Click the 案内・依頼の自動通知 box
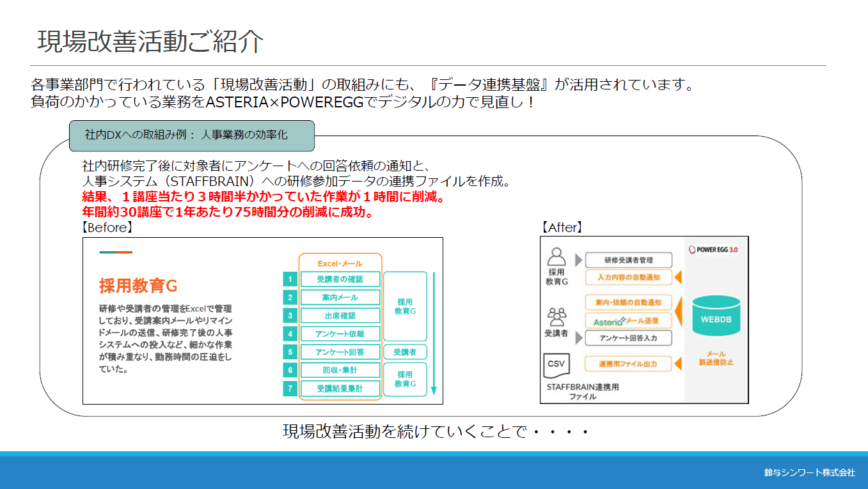The height and width of the screenshot is (489, 868). pyautogui.click(x=628, y=302)
